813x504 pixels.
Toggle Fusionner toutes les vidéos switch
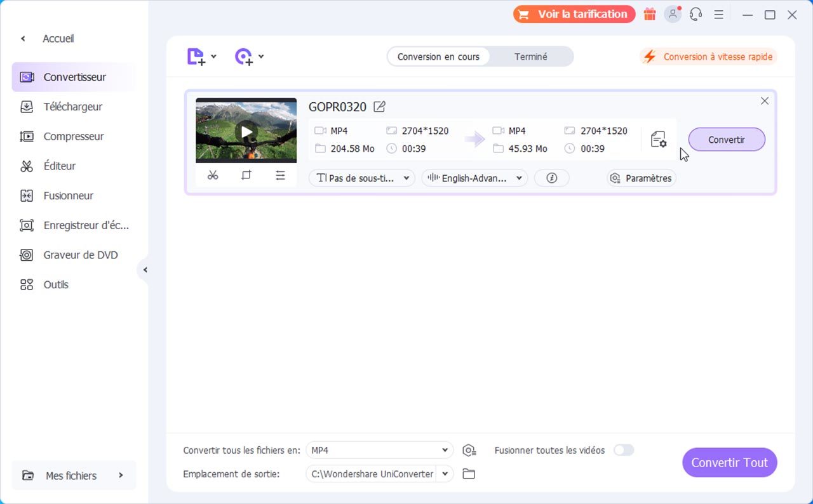click(624, 450)
